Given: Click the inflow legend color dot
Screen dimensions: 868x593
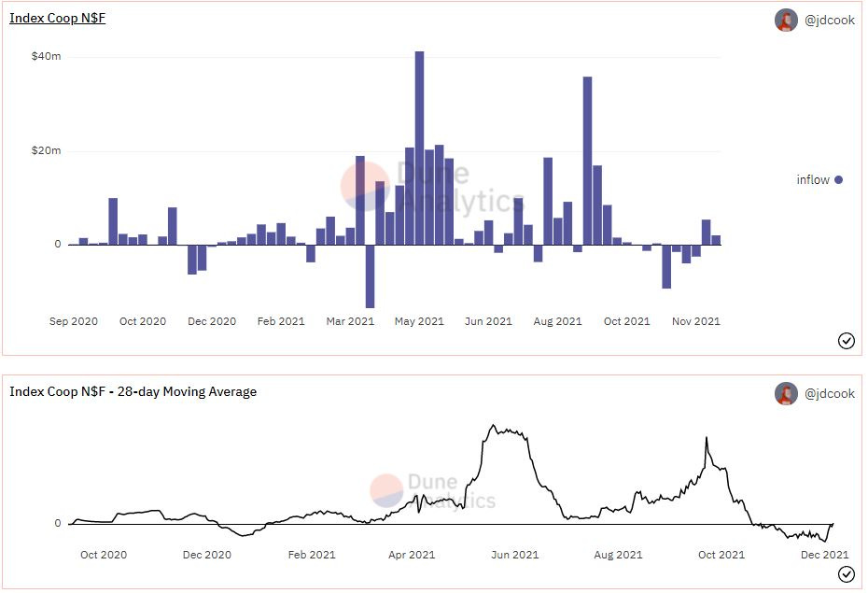Looking at the screenshot, I should pyautogui.click(x=838, y=179).
